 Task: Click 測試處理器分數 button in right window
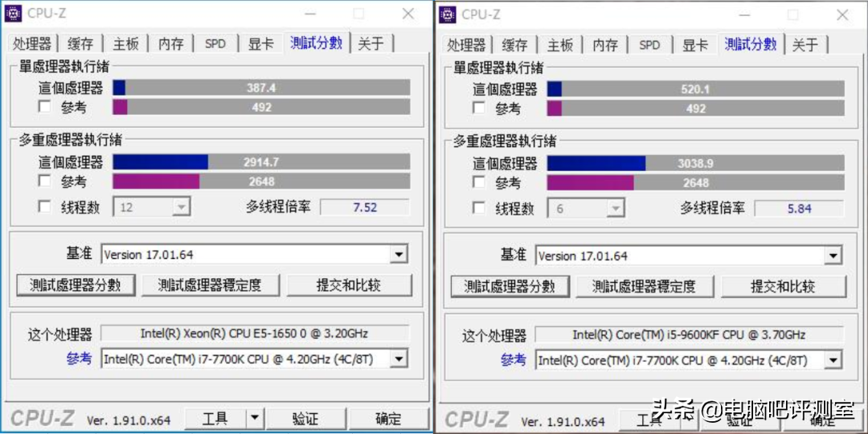(x=510, y=286)
